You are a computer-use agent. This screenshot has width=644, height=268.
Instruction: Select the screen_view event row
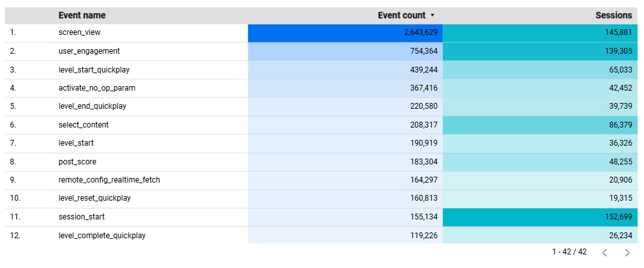pyautogui.click(x=79, y=32)
